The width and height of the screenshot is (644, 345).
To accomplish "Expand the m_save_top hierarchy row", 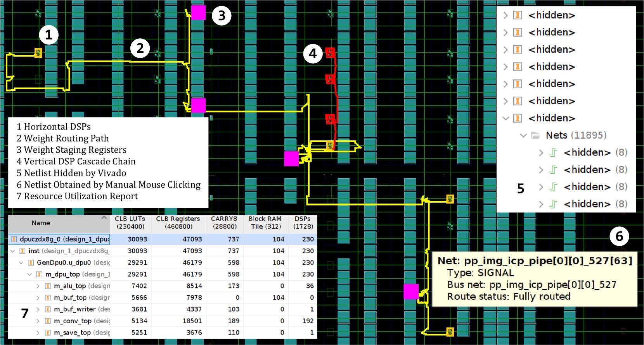I will 38,333.
